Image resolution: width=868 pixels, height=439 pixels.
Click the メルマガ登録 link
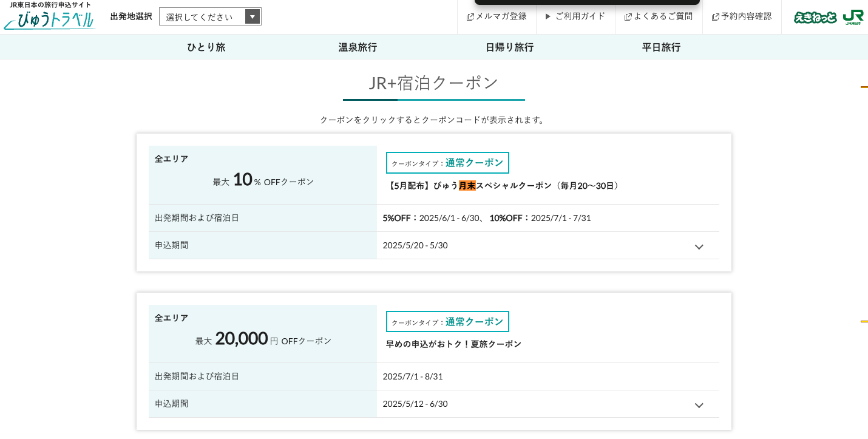(x=501, y=16)
